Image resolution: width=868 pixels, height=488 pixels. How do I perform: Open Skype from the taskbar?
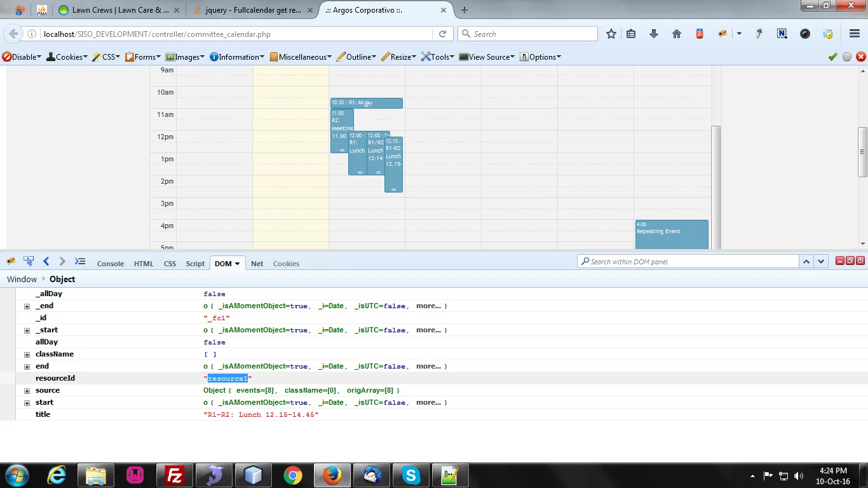(411, 475)
